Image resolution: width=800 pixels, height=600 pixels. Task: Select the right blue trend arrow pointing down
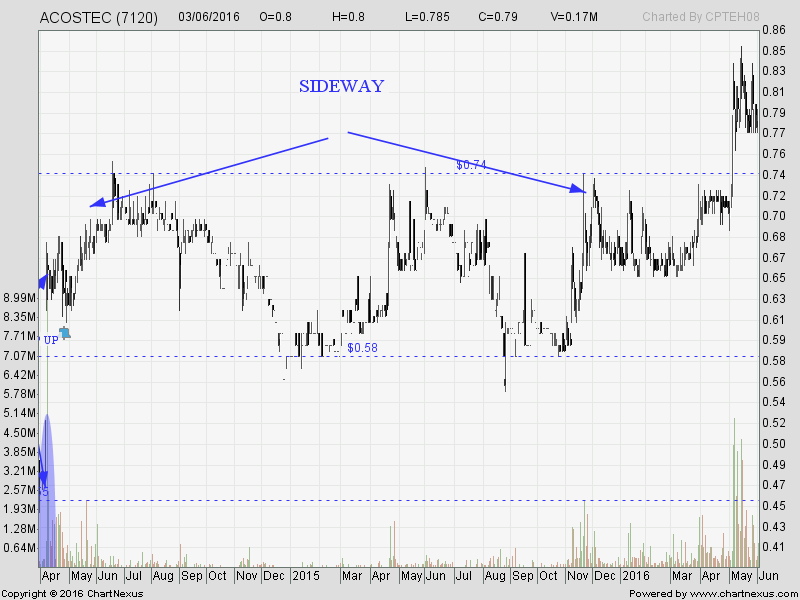575,190
